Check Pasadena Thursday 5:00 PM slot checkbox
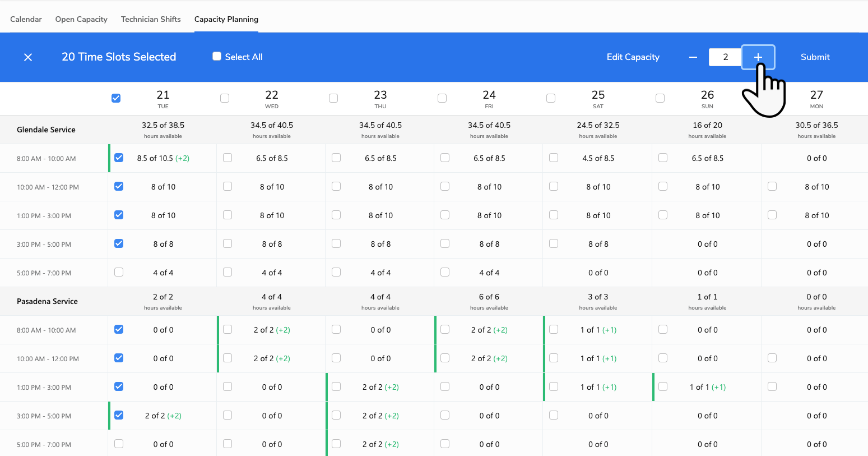 pos(336,444)
